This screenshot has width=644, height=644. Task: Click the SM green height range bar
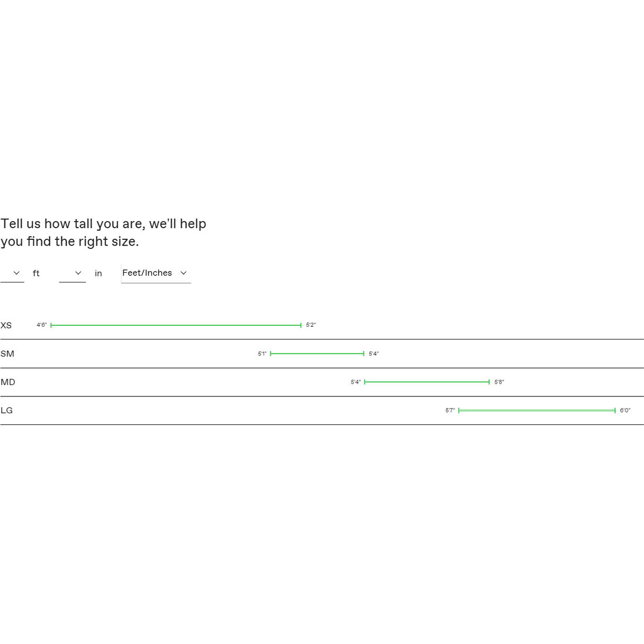click(x=317, y=353)
